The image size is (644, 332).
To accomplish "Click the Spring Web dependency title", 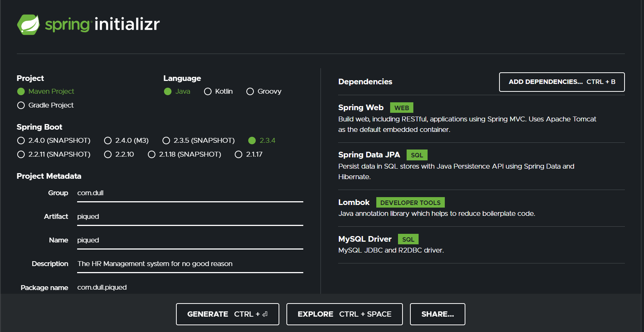I will 361,108.
